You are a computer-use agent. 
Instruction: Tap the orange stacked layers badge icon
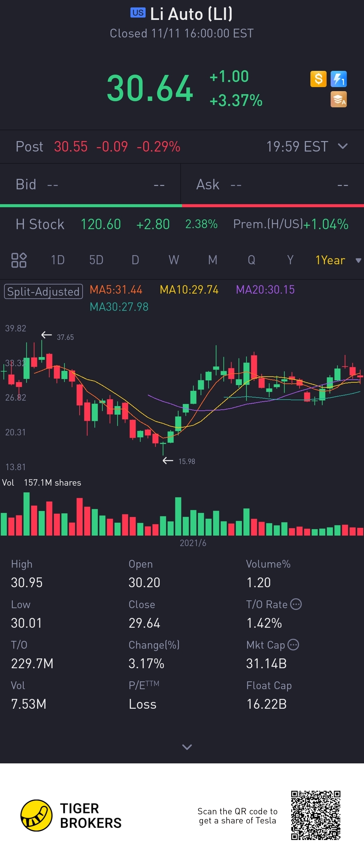(x=339, y=100)
